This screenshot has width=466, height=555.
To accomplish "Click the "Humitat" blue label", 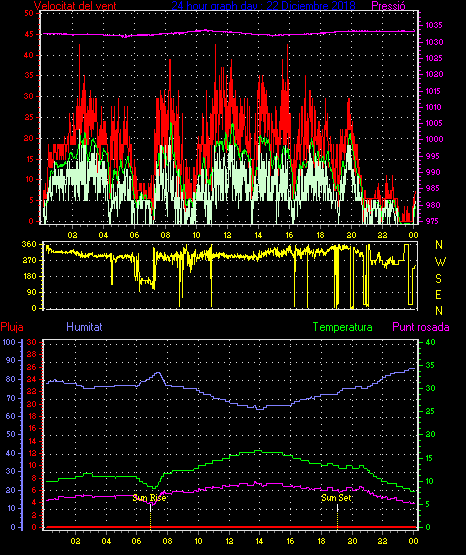I will point(84,327).
